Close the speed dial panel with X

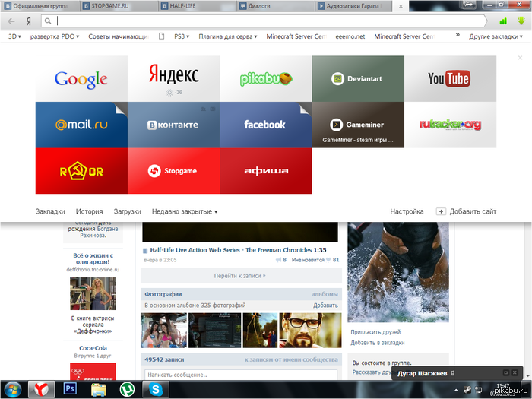pyautogui.click(x=520, y=58)
